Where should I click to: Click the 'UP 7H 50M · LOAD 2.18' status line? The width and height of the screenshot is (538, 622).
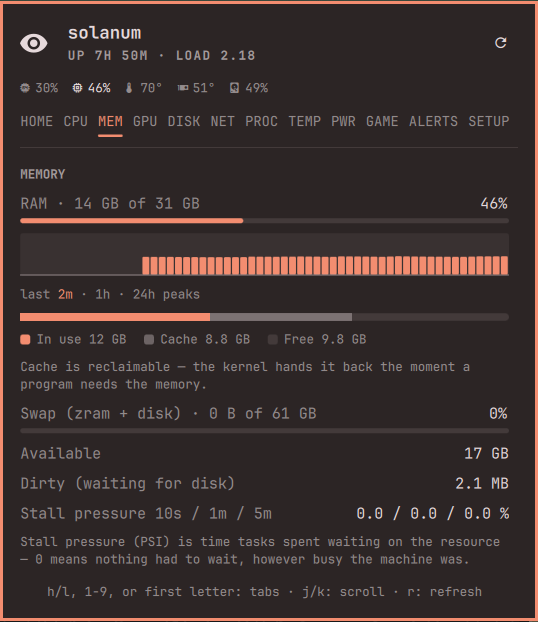tap(161, 56)
